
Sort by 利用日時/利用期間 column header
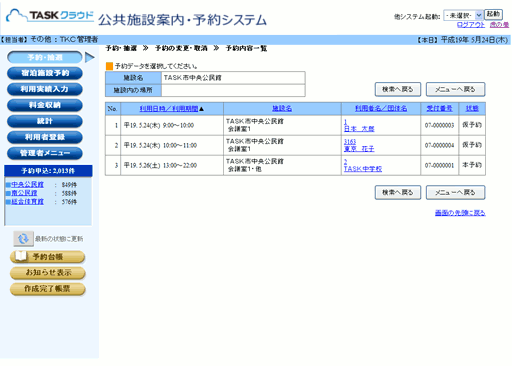(169, 109)
